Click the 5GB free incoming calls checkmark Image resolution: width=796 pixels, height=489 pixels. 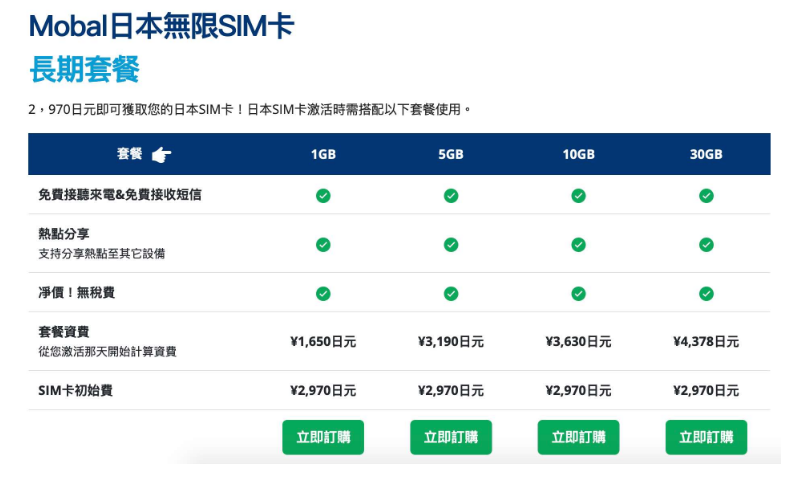pos(451,195)
